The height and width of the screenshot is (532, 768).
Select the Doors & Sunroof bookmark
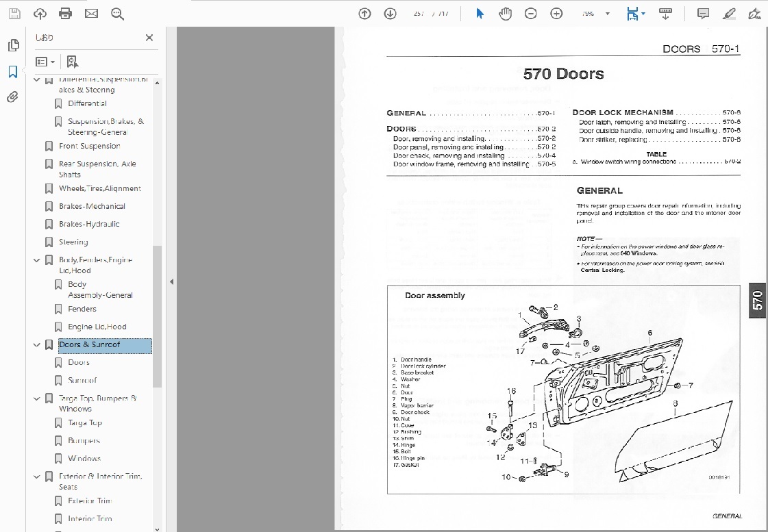(105, 344)
